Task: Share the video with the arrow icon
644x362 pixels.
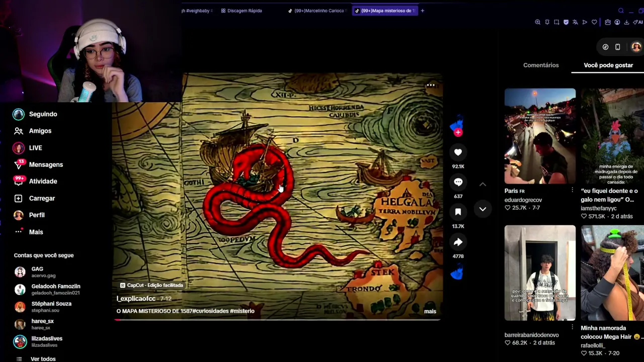Action: (x=458, y=242)
